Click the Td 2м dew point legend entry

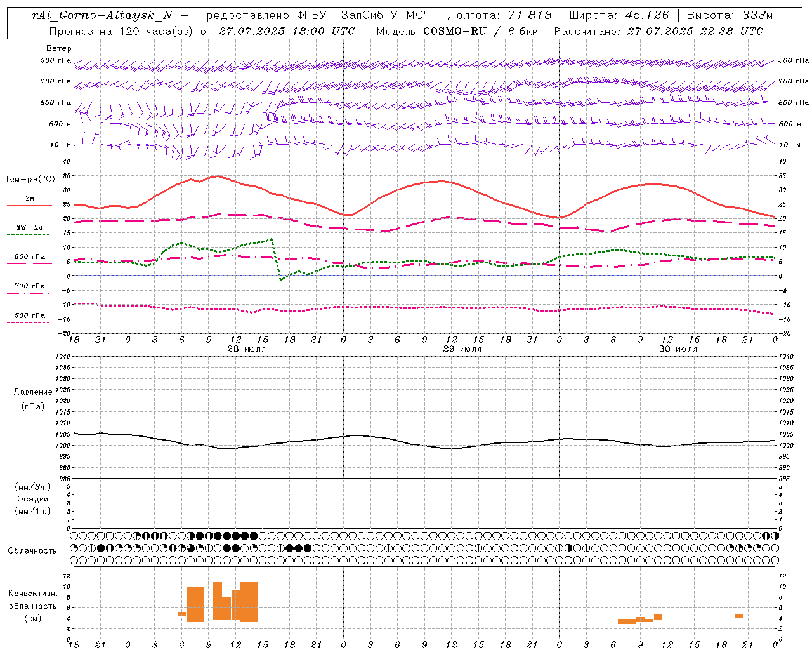coord(29,227)
